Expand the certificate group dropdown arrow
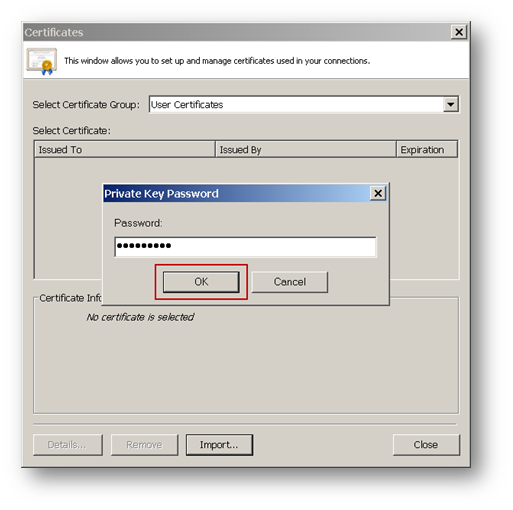This screenshot has width=513, height=510. click(451, 105)
